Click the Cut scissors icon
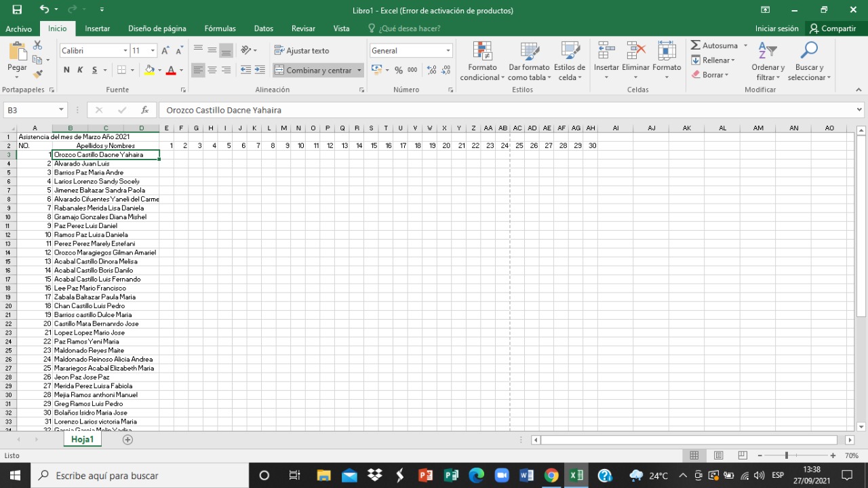This screenshot has width=868, height=488. click(x=37, y=45)
